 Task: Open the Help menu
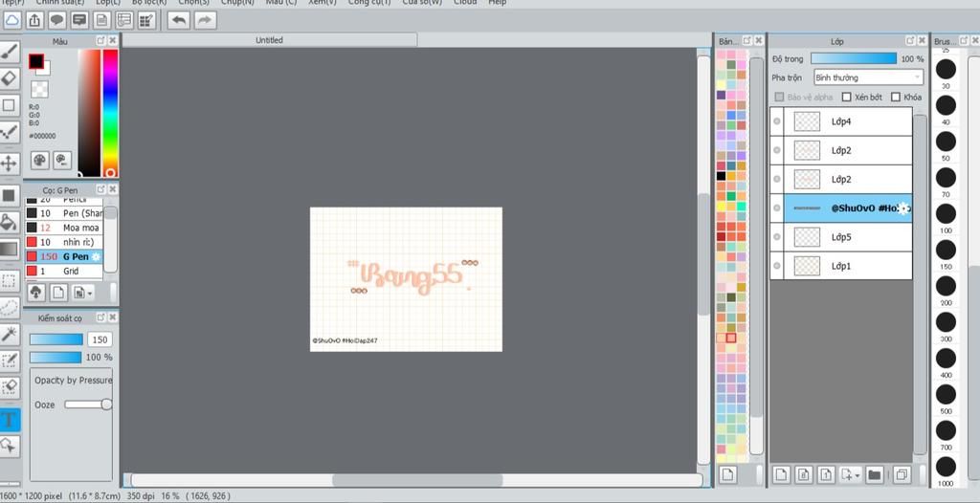tap(498, 3)
